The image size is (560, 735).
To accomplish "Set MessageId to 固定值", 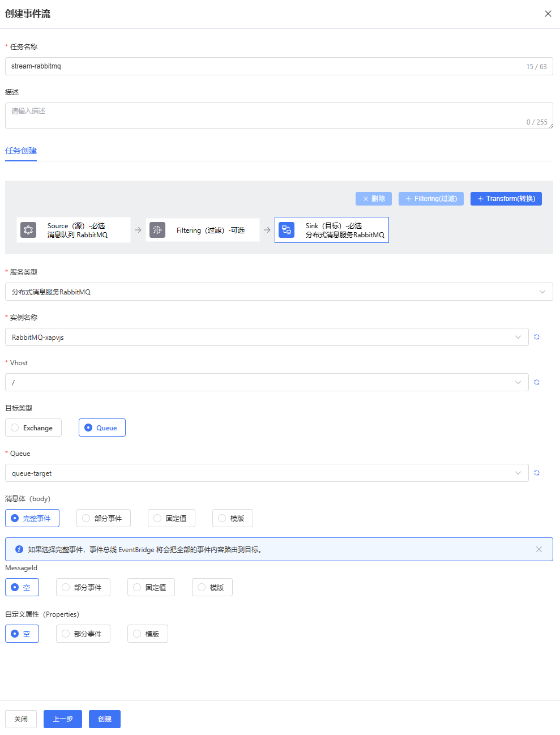I will click(x=151, y=587).
